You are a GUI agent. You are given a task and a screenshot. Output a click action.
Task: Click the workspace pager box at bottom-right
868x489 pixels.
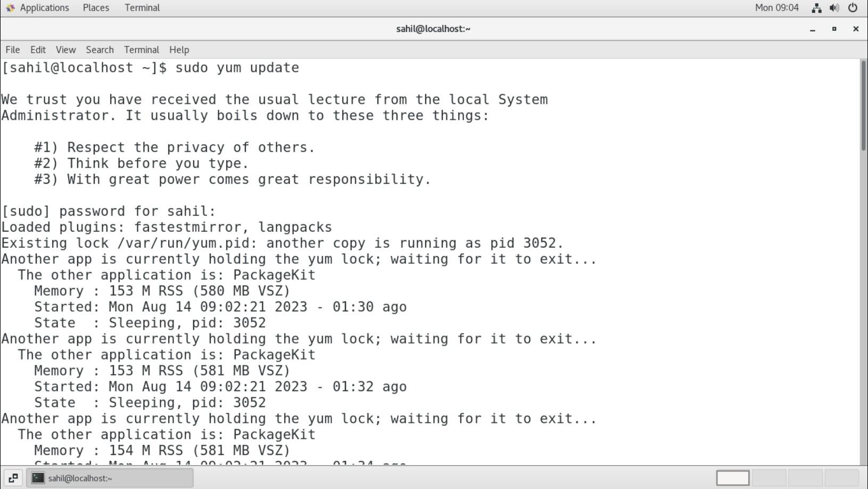[734, 478]
